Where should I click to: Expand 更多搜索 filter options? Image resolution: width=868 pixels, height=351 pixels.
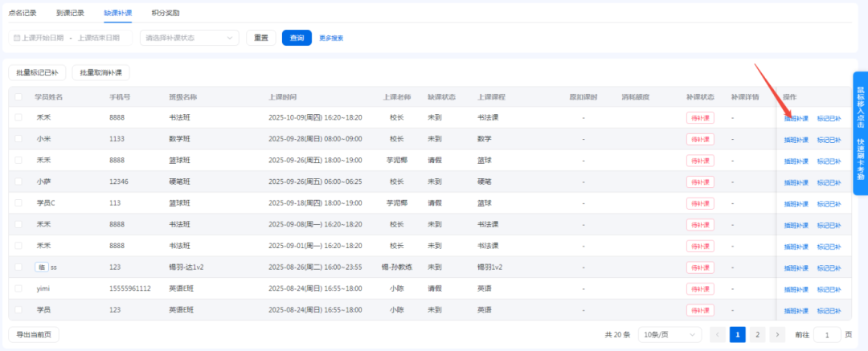(x=331, y=38)
